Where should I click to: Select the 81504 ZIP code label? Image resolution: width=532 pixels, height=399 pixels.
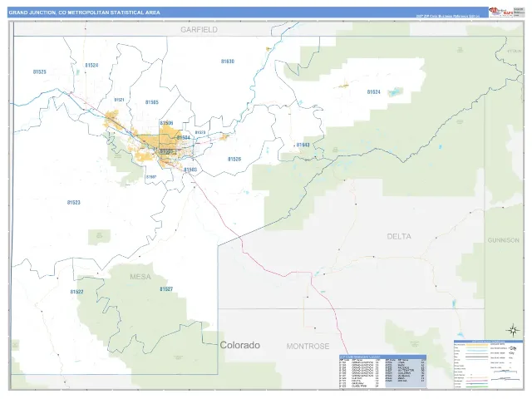click(x=183, y=137)
